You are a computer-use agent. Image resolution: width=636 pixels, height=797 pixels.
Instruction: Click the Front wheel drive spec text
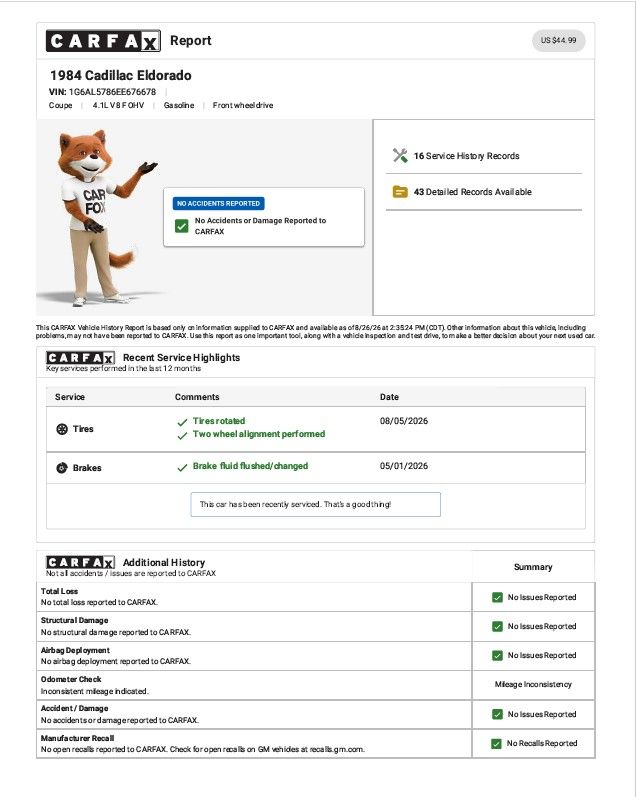(243, 105)
